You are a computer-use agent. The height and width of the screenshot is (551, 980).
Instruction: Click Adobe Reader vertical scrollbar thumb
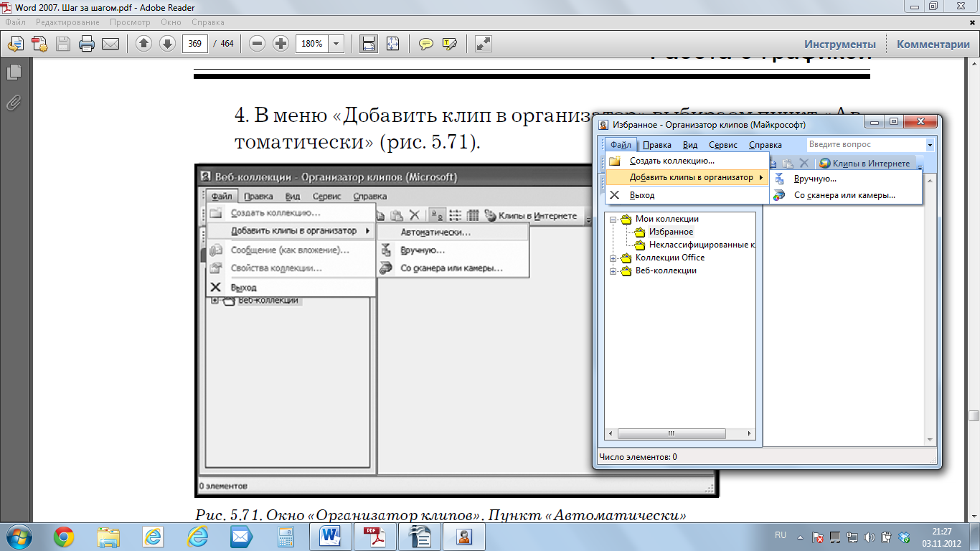tap(974, 415)
